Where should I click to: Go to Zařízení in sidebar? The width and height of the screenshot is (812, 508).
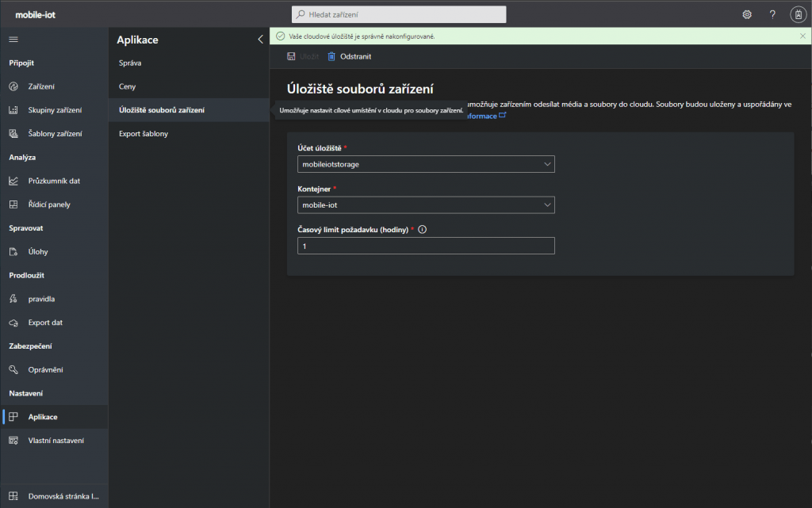[41, 86]
